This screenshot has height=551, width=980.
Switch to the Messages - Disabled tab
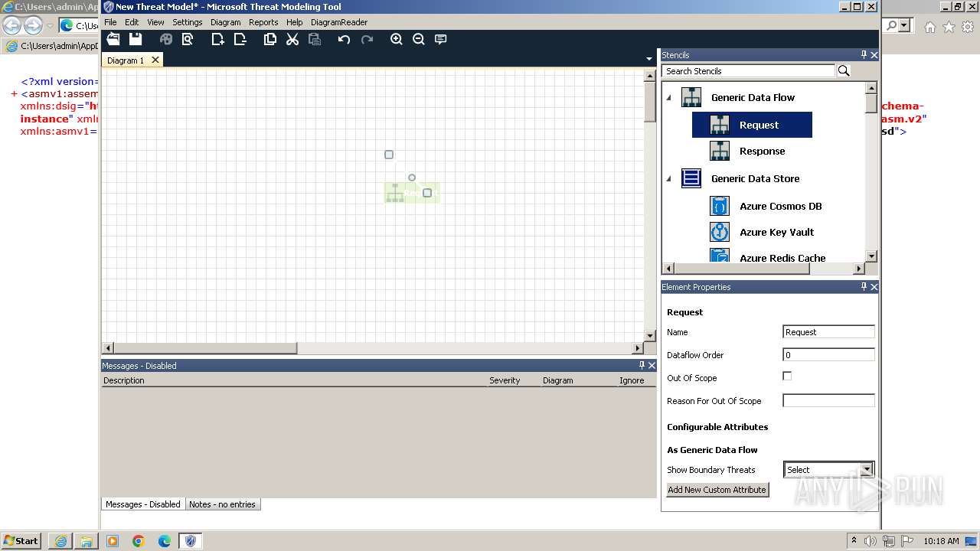pyautogui.click(x=143, y=504)
